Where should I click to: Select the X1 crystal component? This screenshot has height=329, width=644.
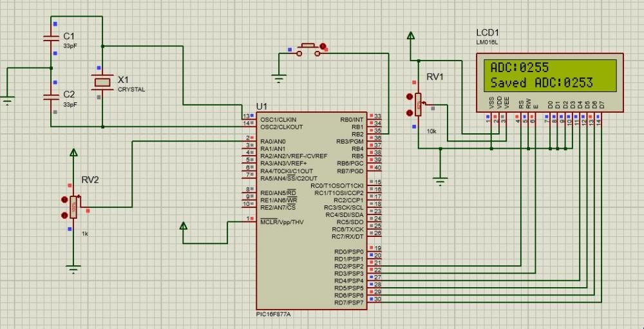click(x=103, y=82)
